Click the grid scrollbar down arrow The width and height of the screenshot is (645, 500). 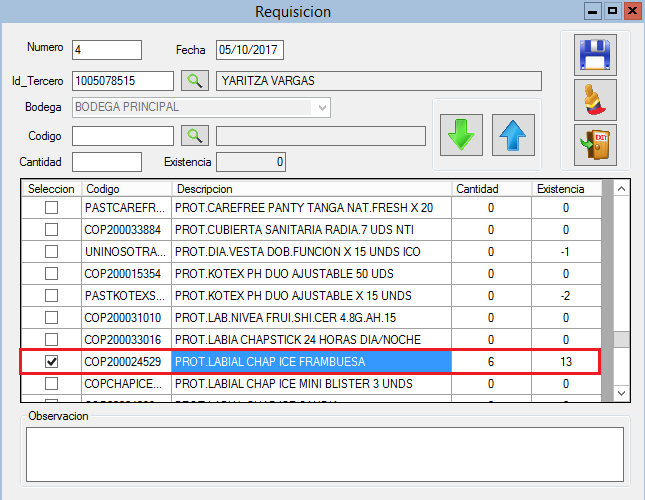[621, 393]
